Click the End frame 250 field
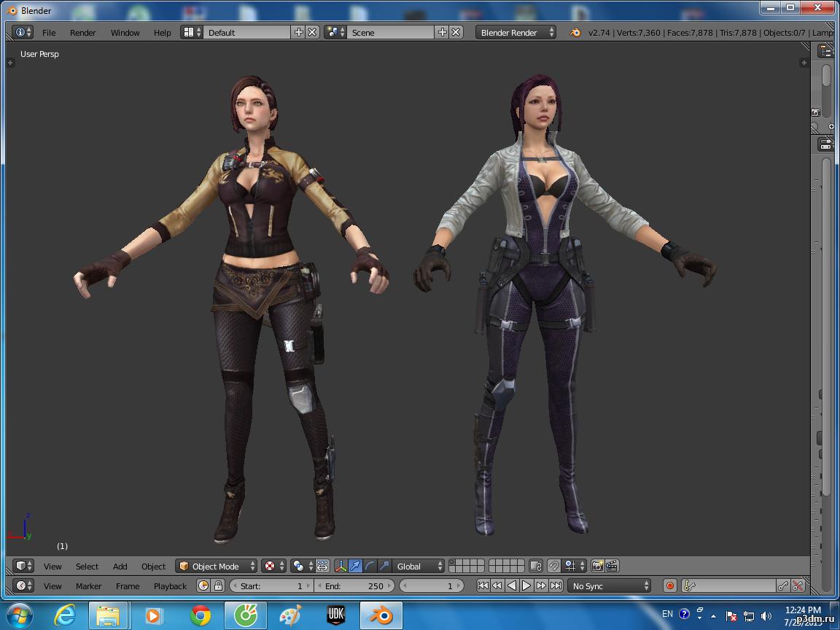 [354, 586]
